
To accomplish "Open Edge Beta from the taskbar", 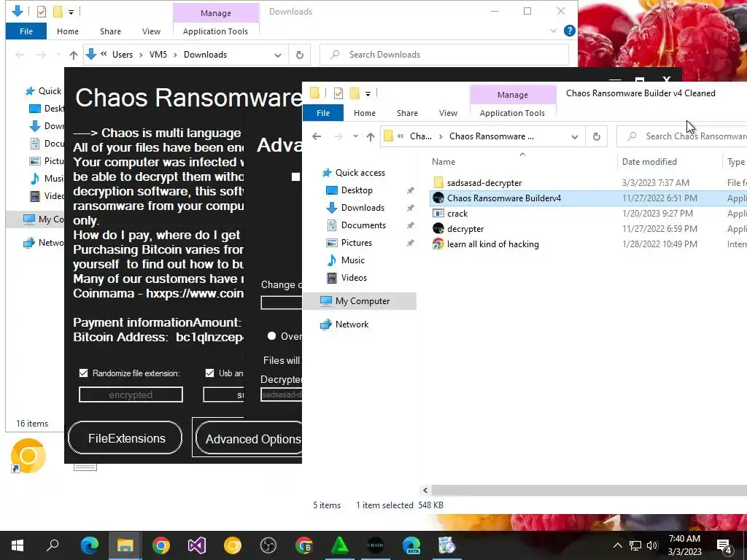I will (411, 545).
